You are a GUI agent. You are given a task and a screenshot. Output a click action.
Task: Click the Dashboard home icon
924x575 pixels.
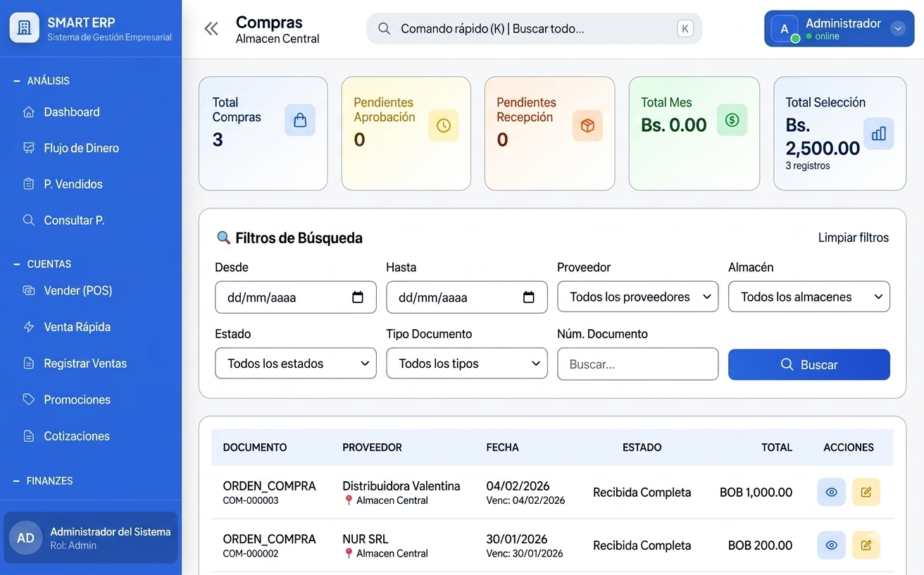[29, 112]
